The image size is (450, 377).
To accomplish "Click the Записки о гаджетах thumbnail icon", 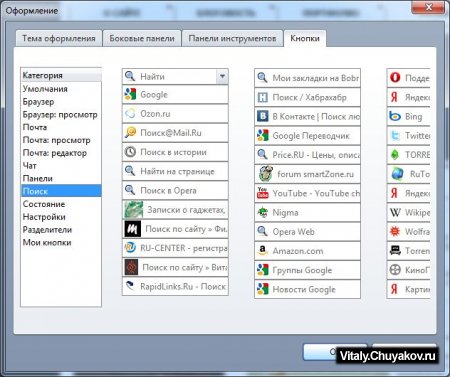I will pos(133,210).
